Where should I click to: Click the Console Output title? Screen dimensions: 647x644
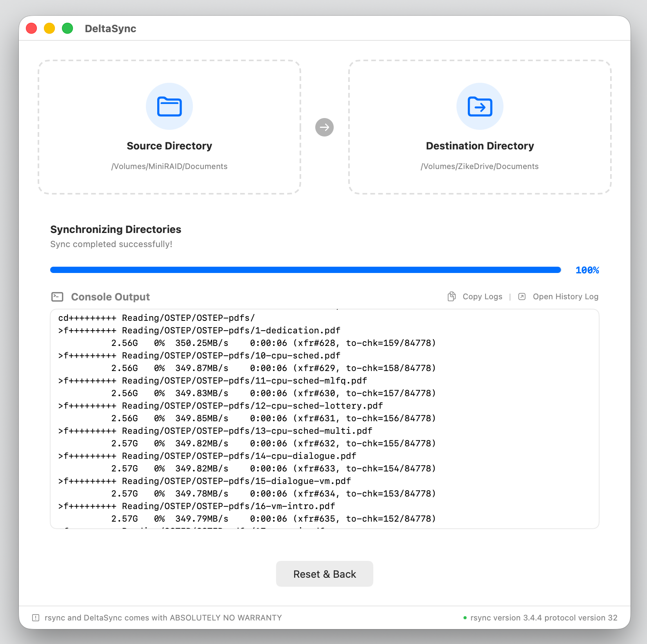[x=110, y=297]
